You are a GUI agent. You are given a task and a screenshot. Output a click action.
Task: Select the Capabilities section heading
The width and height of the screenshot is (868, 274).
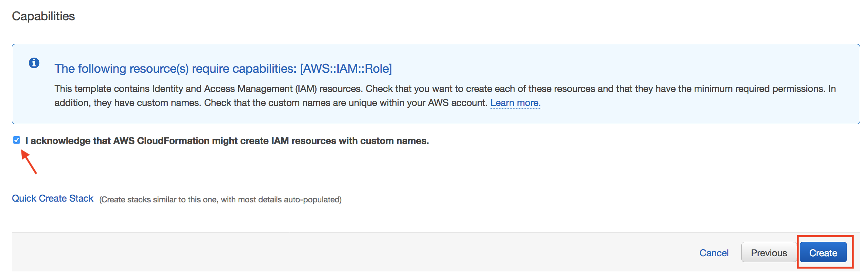44,16
